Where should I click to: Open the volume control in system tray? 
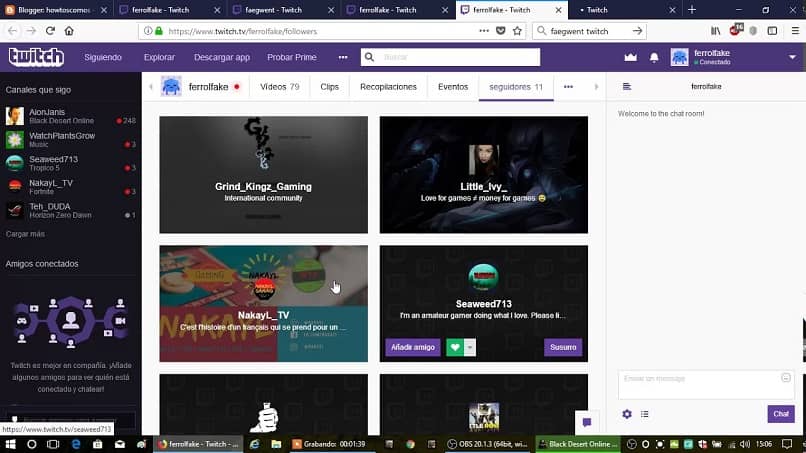pos(745,444)
